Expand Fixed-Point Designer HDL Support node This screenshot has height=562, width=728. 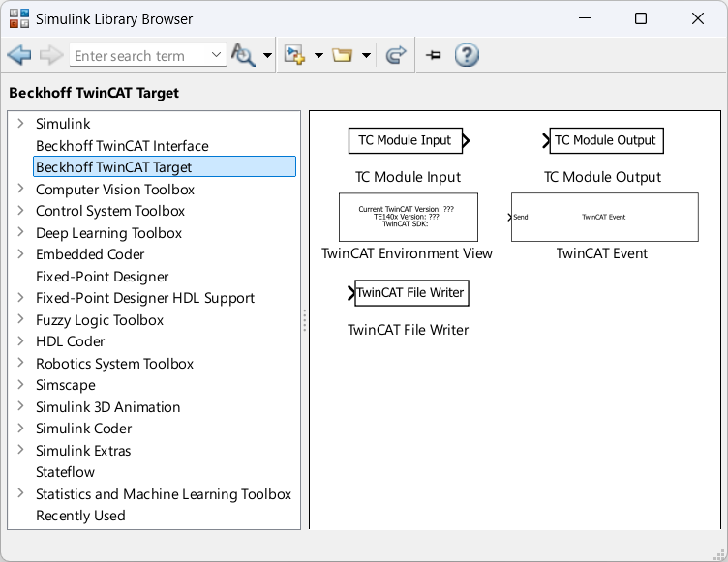tap(20, 298)
